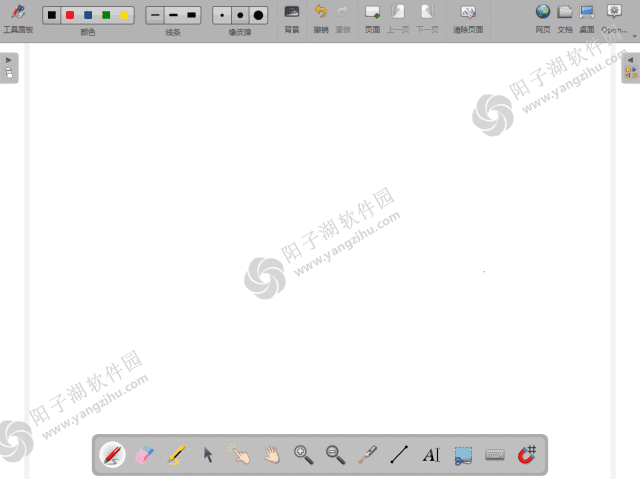This screenshot has width=640, height=479.
Task: Expand the right side resource panel
Action: 631,68
